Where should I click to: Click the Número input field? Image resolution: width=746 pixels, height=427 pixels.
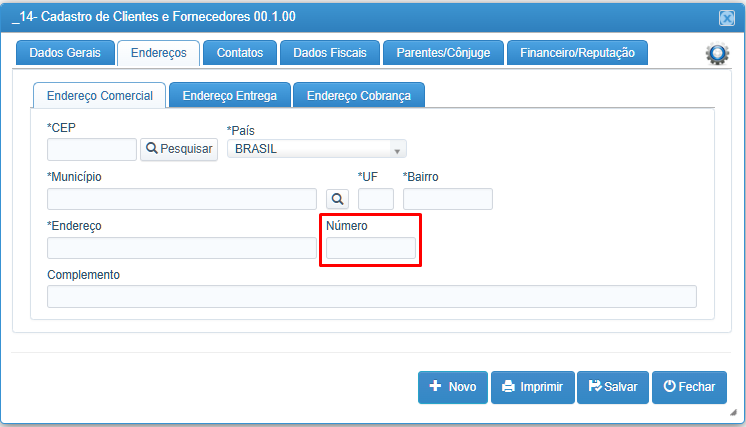pos(371,248)
